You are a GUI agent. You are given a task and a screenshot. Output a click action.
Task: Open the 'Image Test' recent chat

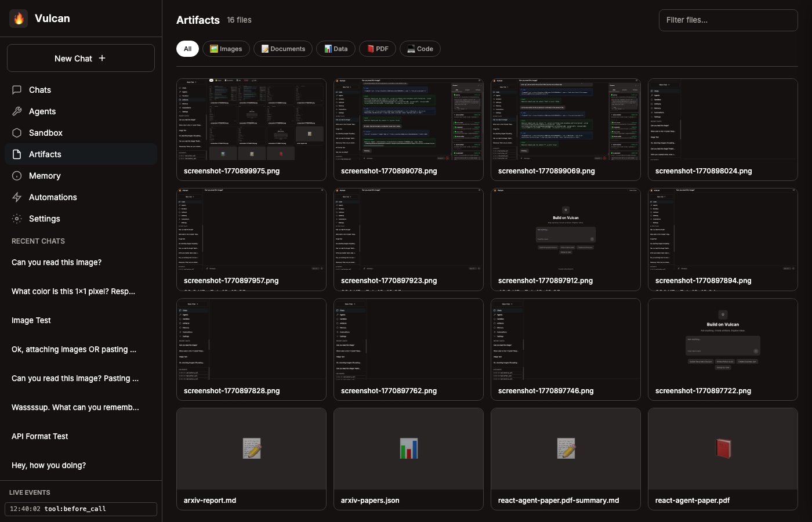(31, 320)
